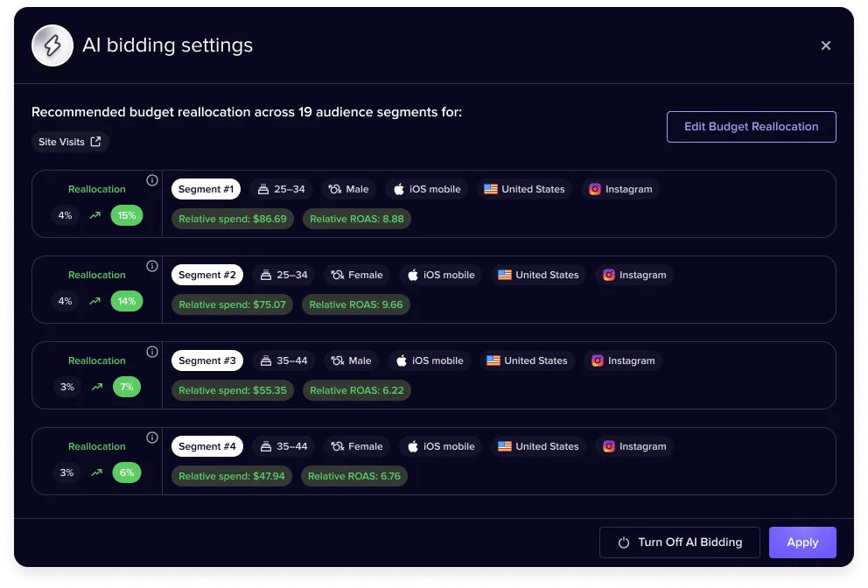Click info icon for Segment #4 reallocation
Screen dimensions: 868x588
point(152,438)
